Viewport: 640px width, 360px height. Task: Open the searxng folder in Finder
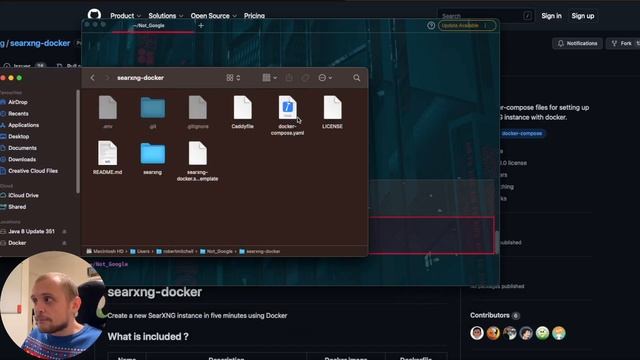[x=153, y=153]
